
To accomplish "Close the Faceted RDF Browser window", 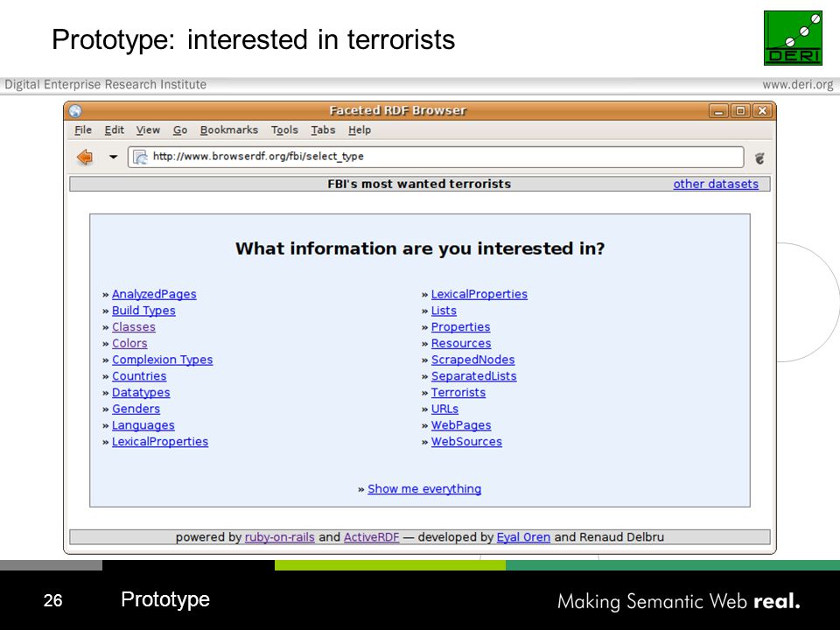I will [762, 111].
